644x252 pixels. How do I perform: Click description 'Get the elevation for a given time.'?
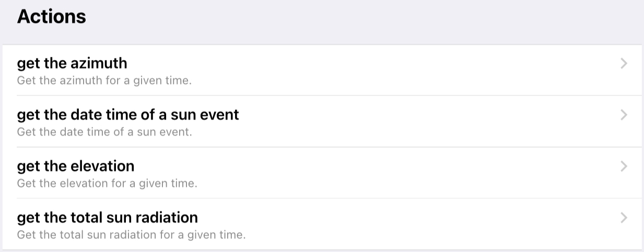(x=107, y=184)
